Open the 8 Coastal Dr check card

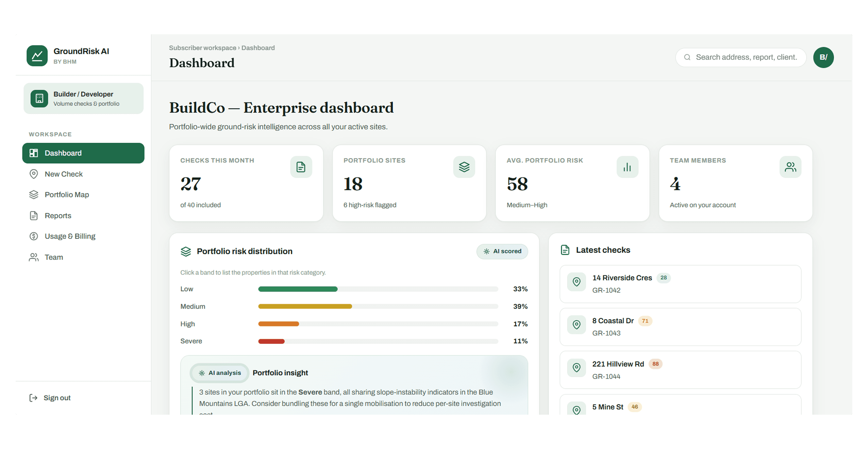[x=680, y=327]
